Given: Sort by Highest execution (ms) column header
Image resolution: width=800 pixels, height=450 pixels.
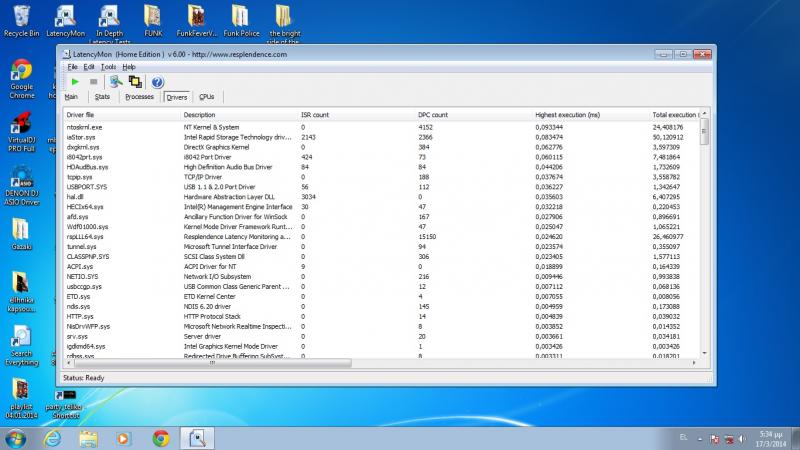Looking at the screenshot, I should point(567,115).
